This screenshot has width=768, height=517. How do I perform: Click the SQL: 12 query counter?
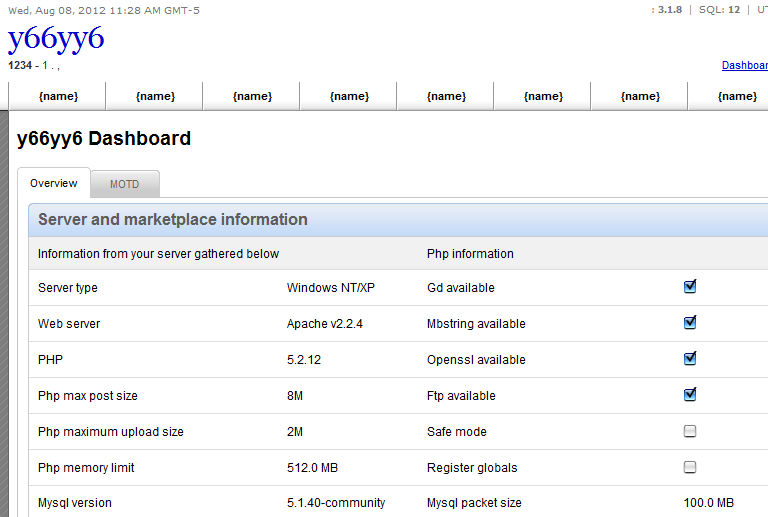[x=719, y=9]
